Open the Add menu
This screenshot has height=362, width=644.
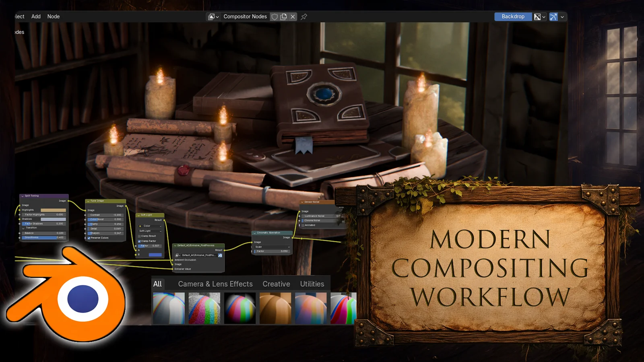pyautogui.click(x=35, y=16)
